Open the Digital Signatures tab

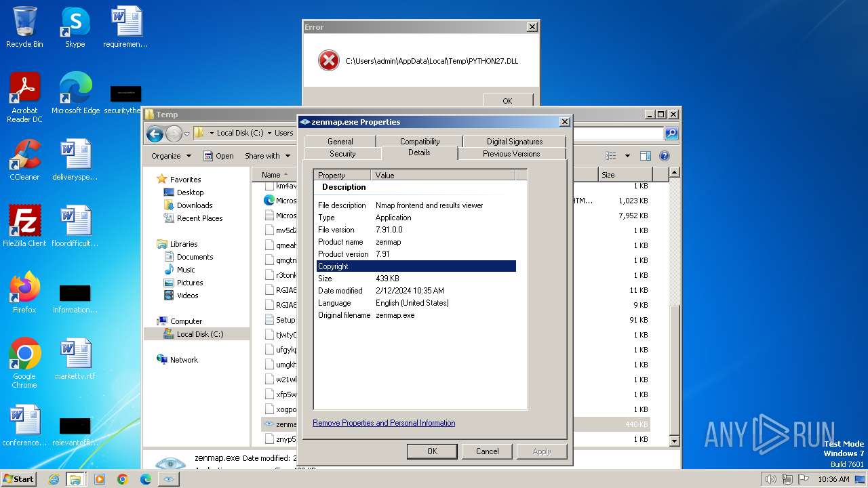click(515, 142)
